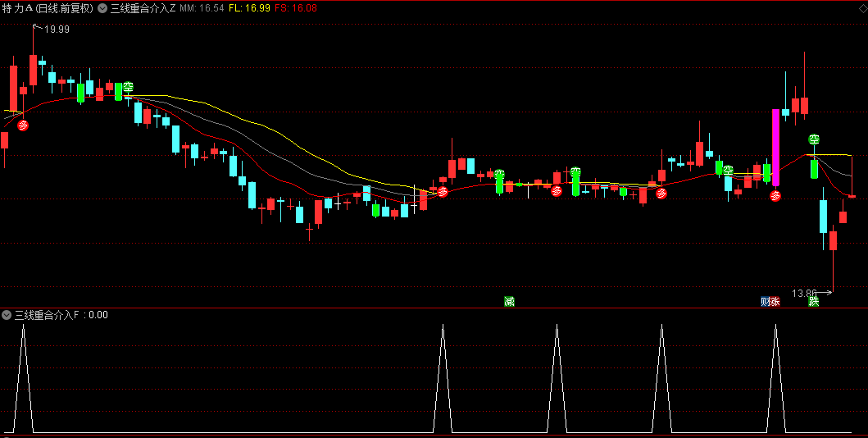Click the green 减 info badge
Image resolution: width=868 pixels, height=438 pixels.
[509, 301]
